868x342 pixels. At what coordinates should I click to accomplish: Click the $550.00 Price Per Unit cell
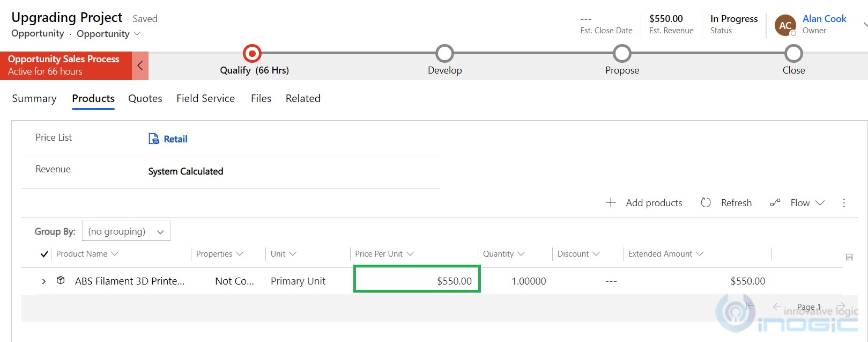point(417,279)
